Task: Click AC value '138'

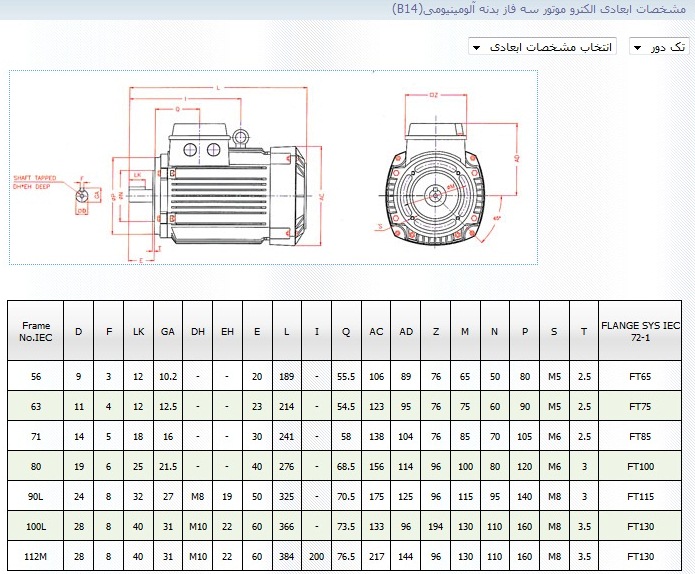Action: click(x=376, y=437)
